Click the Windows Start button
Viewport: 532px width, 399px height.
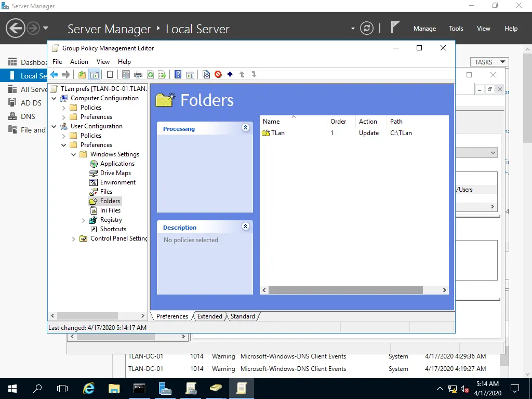(x=12, y=389)
